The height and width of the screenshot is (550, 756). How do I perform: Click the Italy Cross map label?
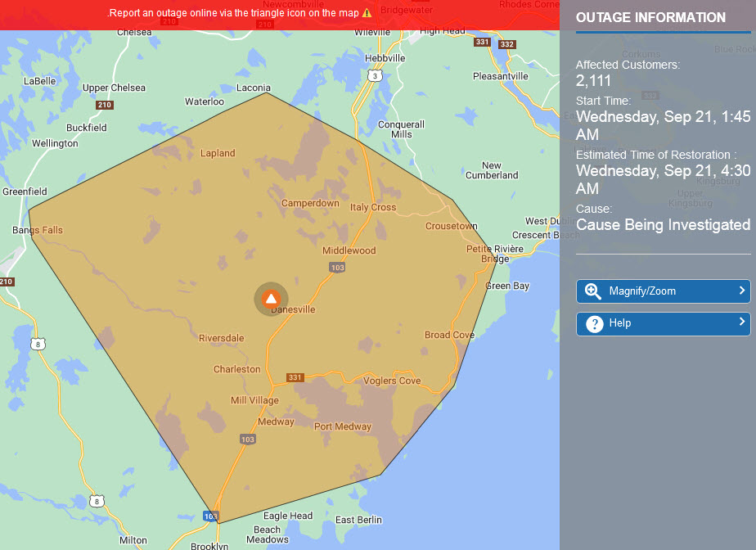[x=373, y=208]
